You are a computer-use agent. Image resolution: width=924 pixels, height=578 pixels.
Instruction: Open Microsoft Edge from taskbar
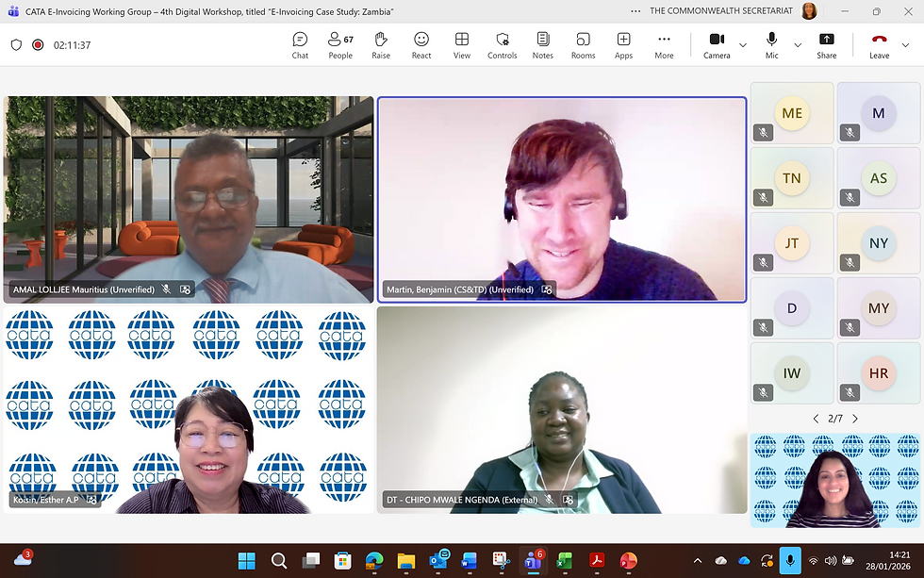click(374, 561)
